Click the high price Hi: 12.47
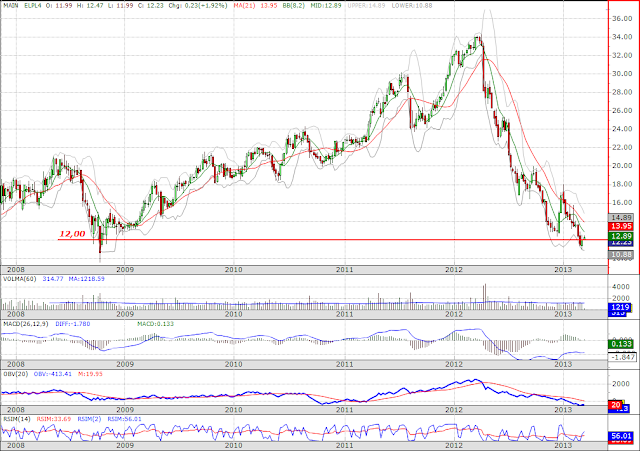This screenshot has width=640, height=451. (x=89, y=6)
